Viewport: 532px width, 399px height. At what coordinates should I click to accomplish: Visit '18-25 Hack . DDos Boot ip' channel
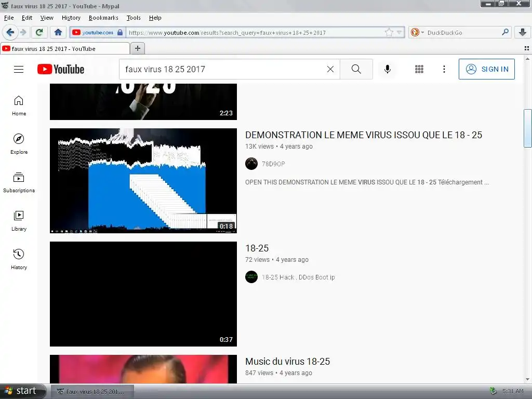click(x=298, y=277)
